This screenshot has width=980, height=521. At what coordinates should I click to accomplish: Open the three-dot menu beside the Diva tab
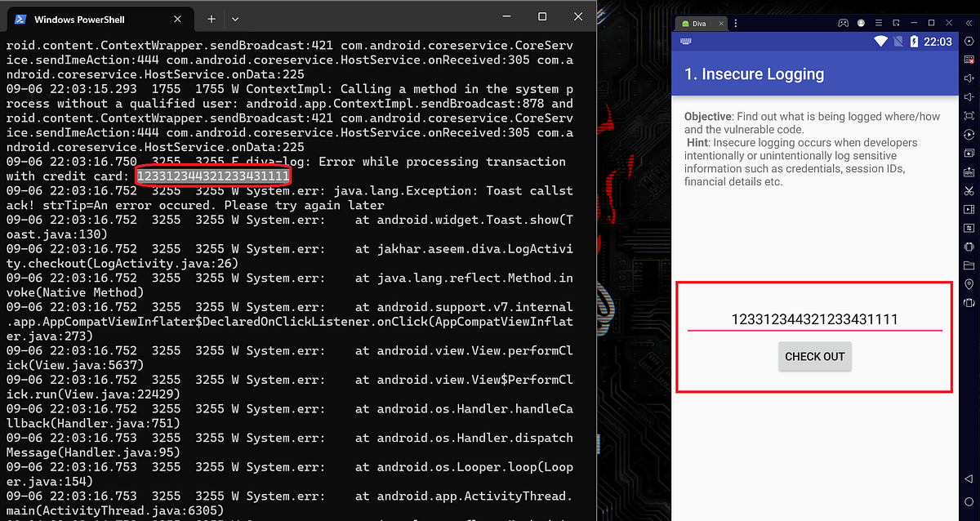[x=736, y=23]
